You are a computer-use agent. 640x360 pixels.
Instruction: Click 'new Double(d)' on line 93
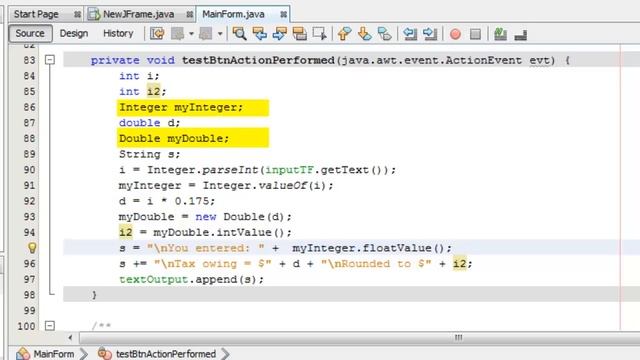tap(240, 217)
